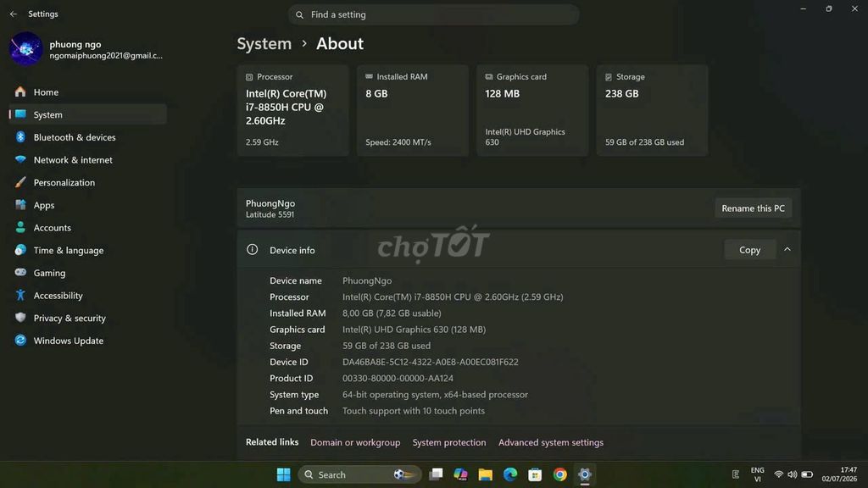Open Copilot from the taskbar

[460, 474]
